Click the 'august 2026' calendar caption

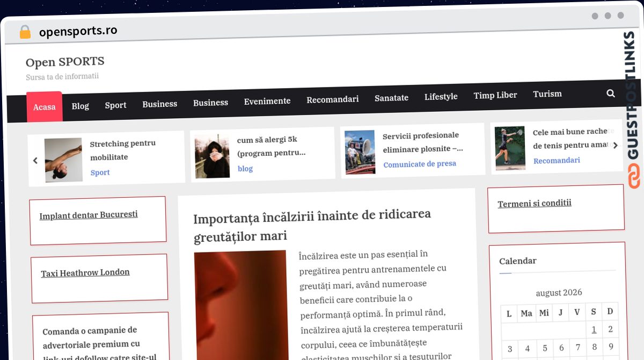tap(559, 293)
